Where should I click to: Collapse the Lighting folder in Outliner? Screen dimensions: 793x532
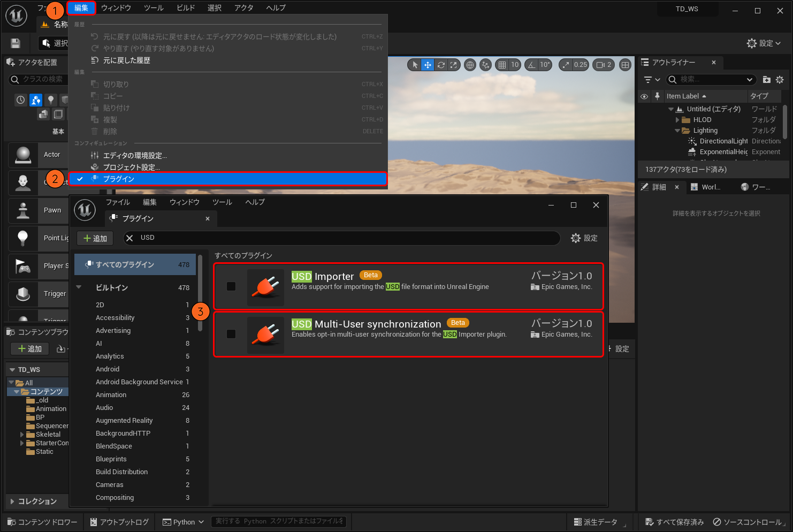tap(677, 131)
